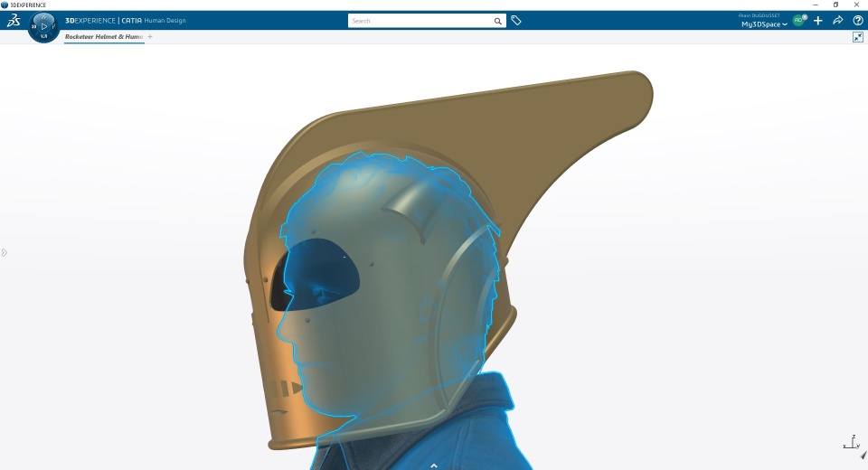Image resolution: width=868 pixels, height=470 pixels.
Task: Click the XYZ axis orientation indicator
Action: click(852, 443)
